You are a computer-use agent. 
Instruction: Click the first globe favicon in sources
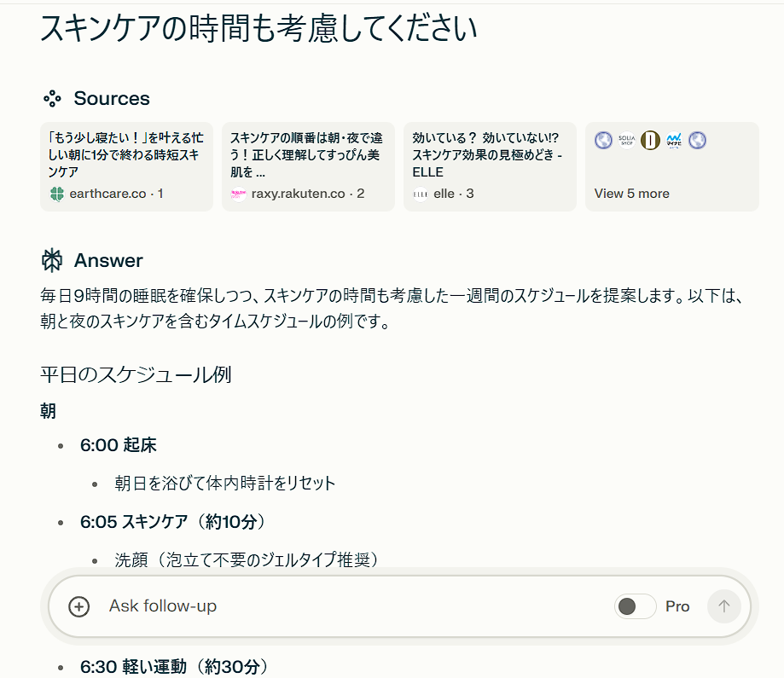coord(604,140)
